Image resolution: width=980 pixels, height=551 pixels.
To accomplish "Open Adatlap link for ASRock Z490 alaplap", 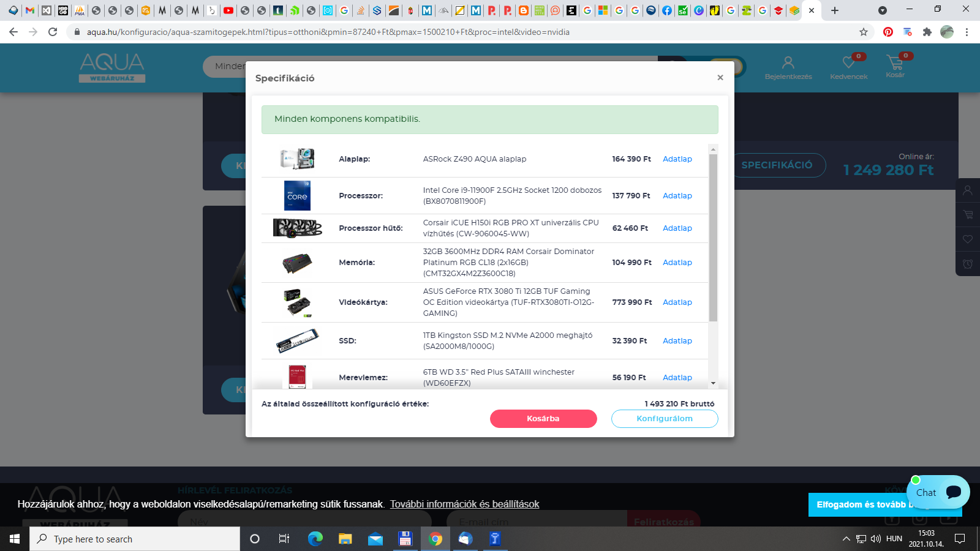I will pos(677,159).
